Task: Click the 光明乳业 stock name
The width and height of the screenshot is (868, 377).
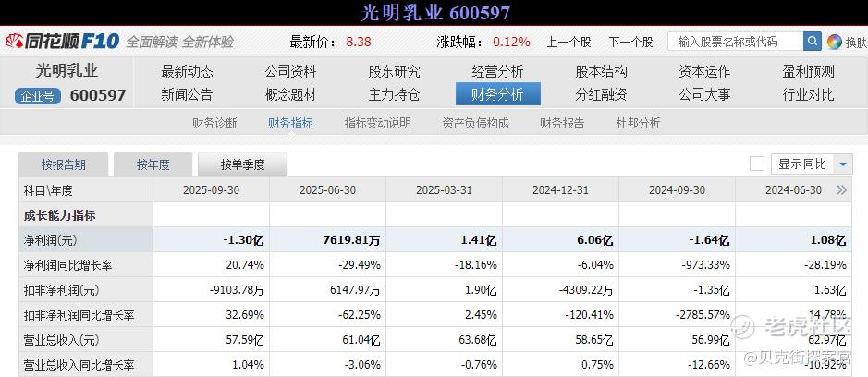Action: point(67,71)
